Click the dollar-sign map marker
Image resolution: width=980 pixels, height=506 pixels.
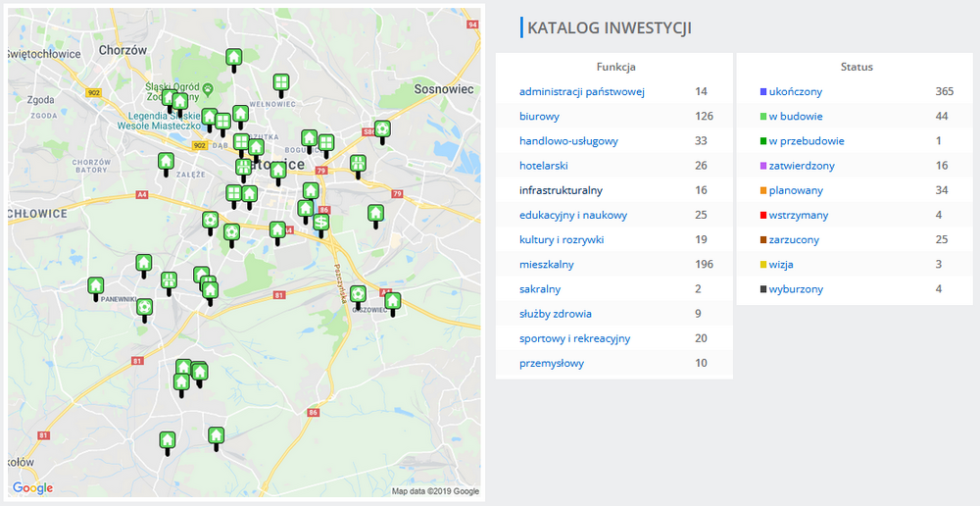click(x=321, y=223)
